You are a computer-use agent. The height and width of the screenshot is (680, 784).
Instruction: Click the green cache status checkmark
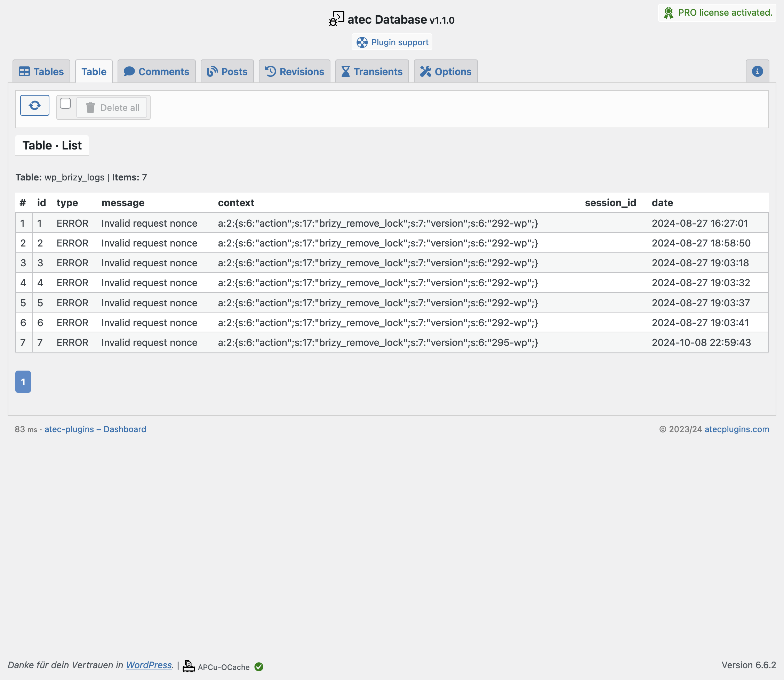click(259, 667)
